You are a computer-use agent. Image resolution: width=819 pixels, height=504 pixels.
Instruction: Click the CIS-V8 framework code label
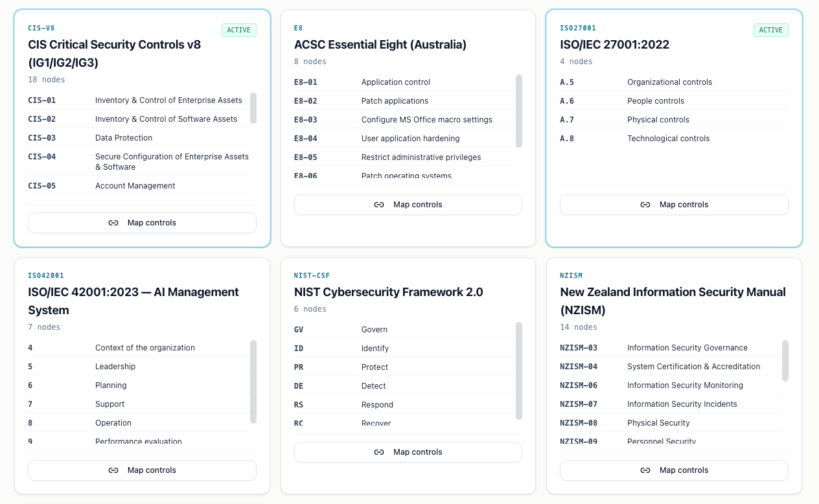[41, 29]
